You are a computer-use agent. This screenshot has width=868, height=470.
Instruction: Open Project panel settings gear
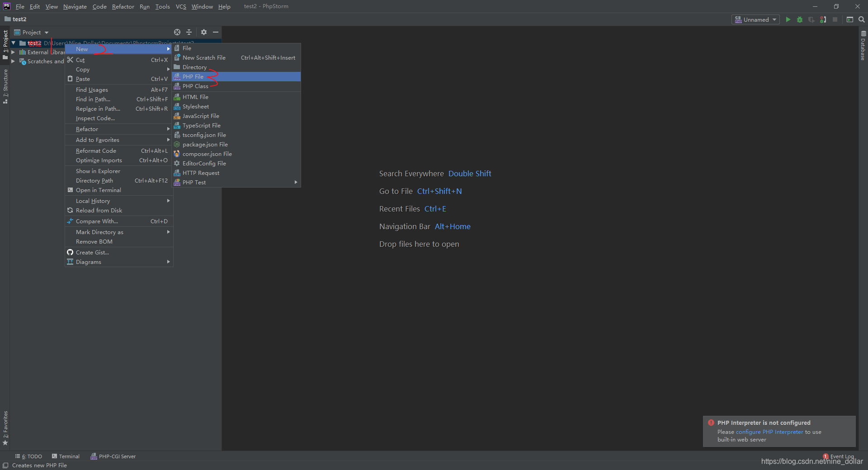(x=204, y=32)
